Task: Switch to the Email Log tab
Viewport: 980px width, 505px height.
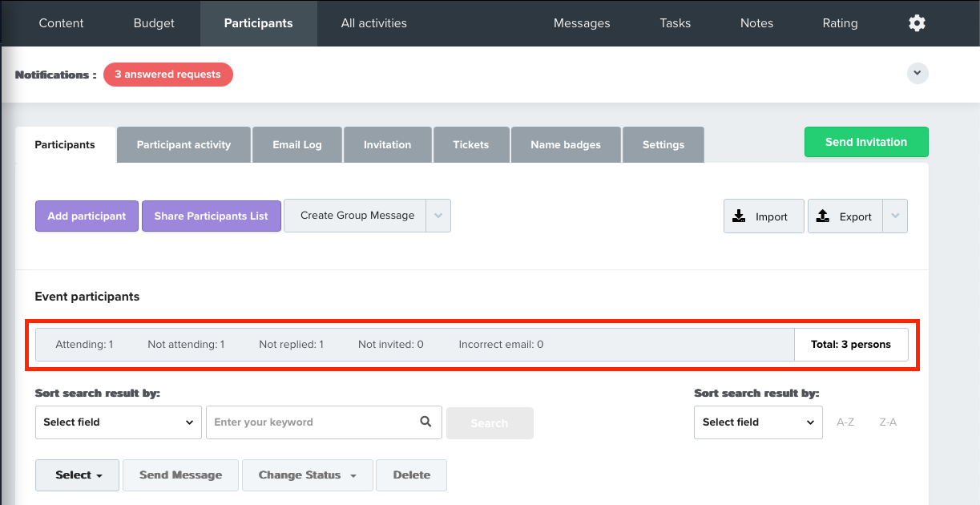Action: click(x=297, y=145)
